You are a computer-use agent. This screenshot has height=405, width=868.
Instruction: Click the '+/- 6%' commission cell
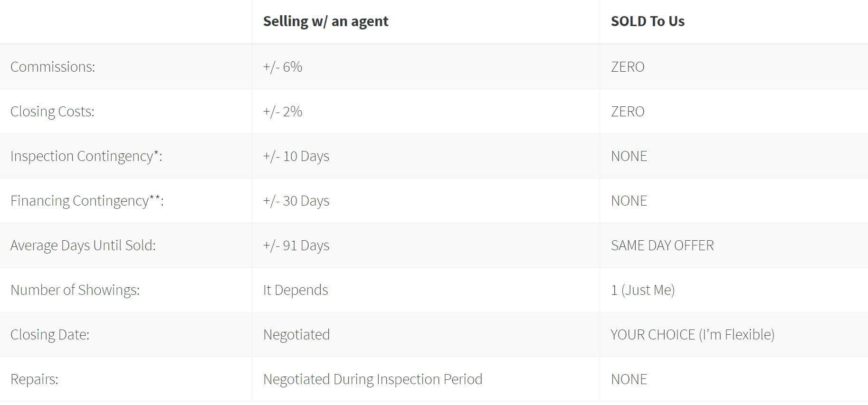(x=283, y=67)
